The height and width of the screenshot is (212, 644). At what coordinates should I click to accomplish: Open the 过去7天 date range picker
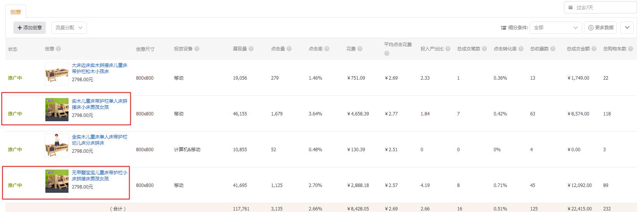point(601,7)
